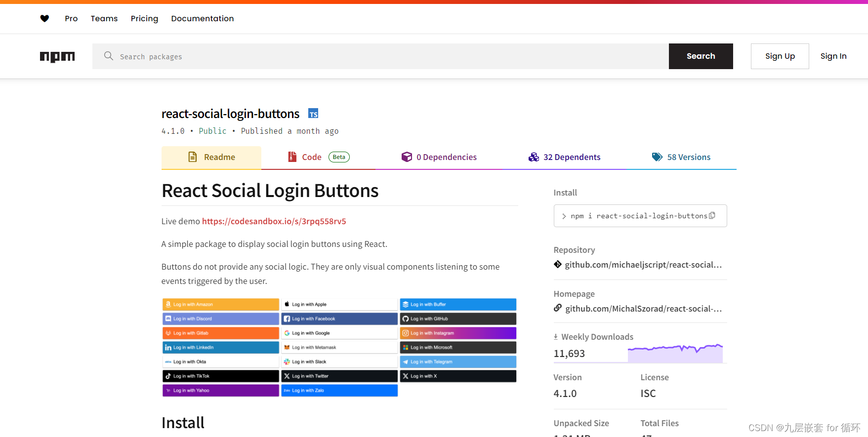The height and width of the screenshot is (437, 868).
Task: Click the 'Unpacked Size' label
Action: tap(581, 423)
